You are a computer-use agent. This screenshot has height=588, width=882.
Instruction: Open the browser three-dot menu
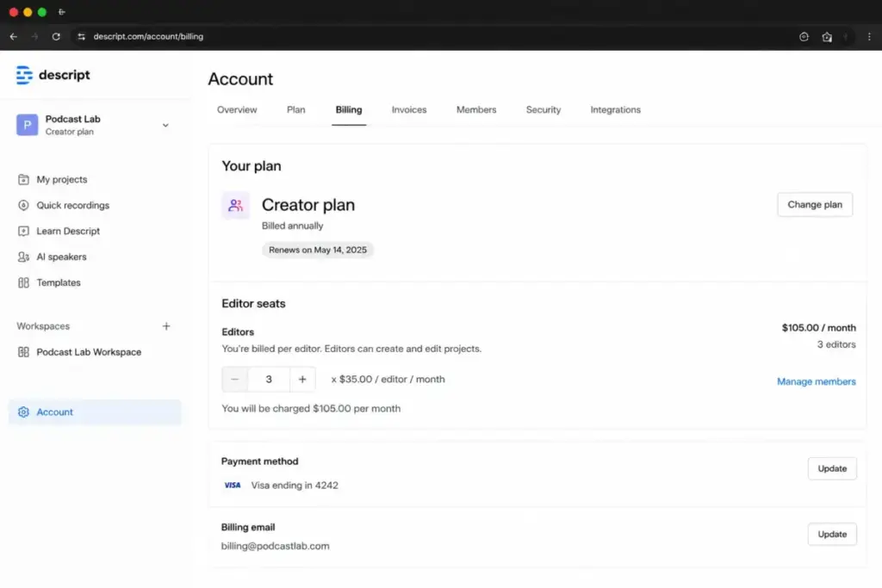[x=869, y=36]
